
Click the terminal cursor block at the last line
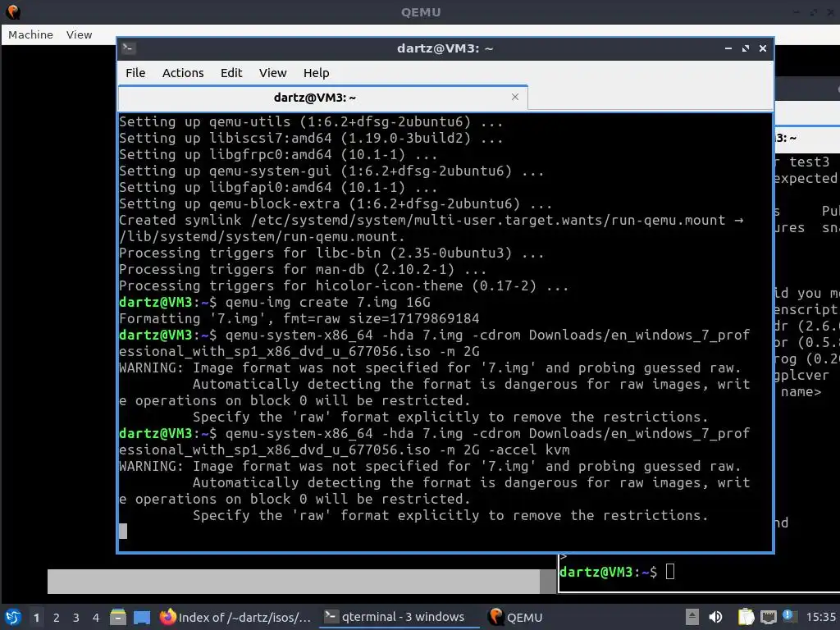(123, 531)
